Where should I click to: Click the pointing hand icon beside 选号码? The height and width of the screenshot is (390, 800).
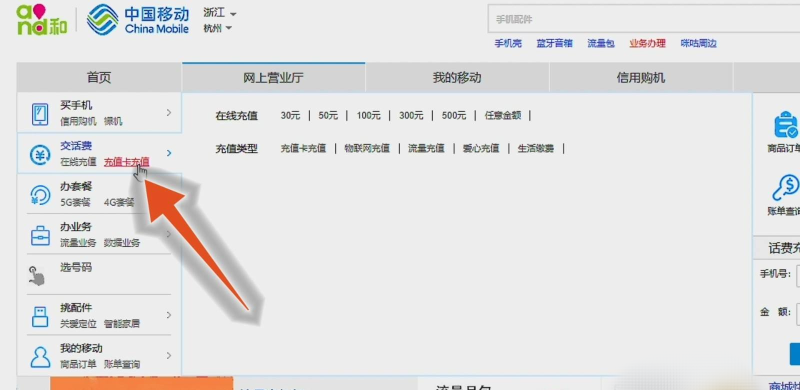coord(37,276)
